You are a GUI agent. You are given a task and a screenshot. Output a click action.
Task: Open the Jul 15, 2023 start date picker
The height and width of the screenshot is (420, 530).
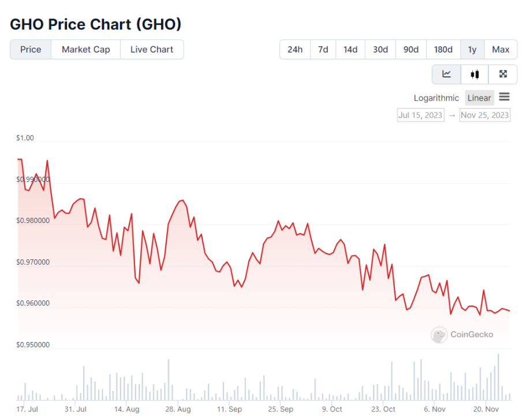pyautogui.click(x=420, y=115)
